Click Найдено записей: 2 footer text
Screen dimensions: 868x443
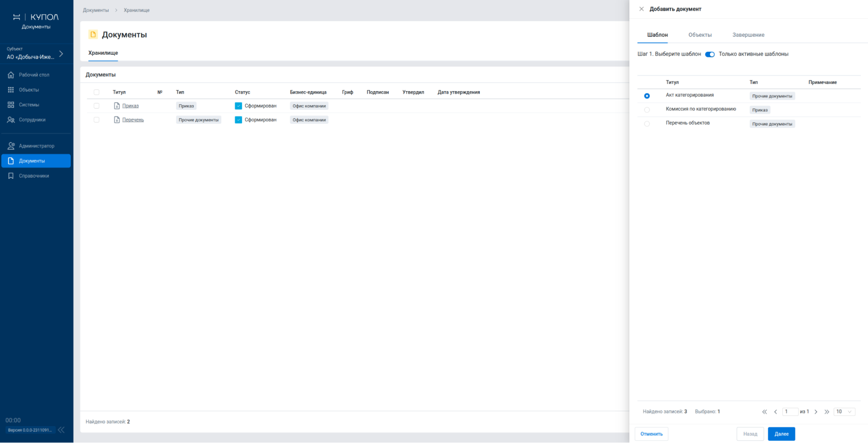click(x=108, y=422)
